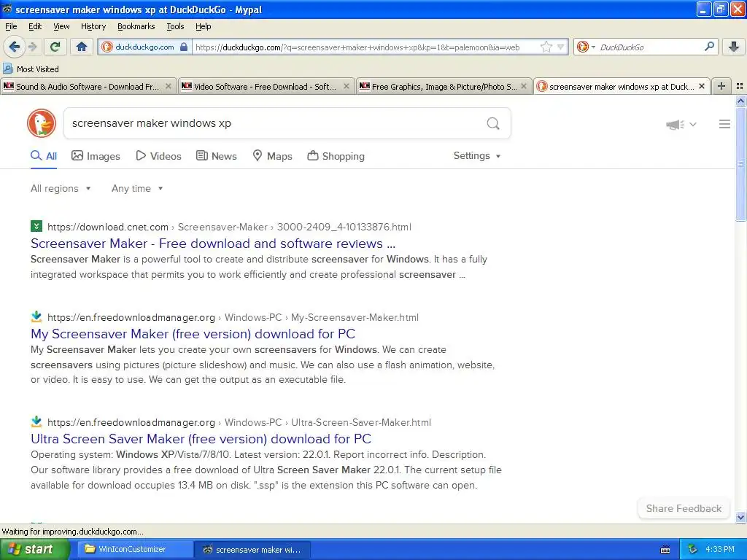Image resolution: width=747 pixels, height=560 pixels.
Task: Expand the Any time filter
Action: [x=137, y=189]
